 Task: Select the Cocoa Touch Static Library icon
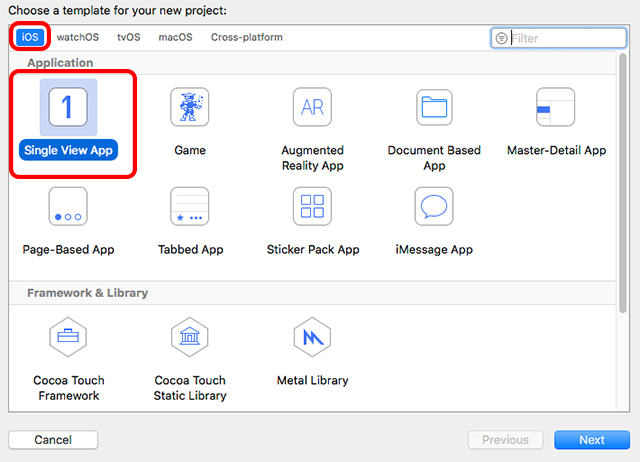[x=190, y=337]
